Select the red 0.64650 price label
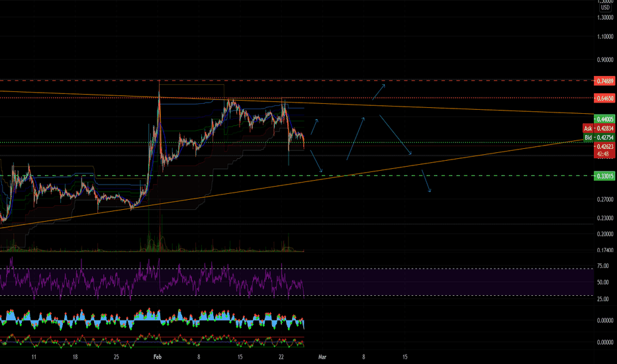 [x=604, y=98]
